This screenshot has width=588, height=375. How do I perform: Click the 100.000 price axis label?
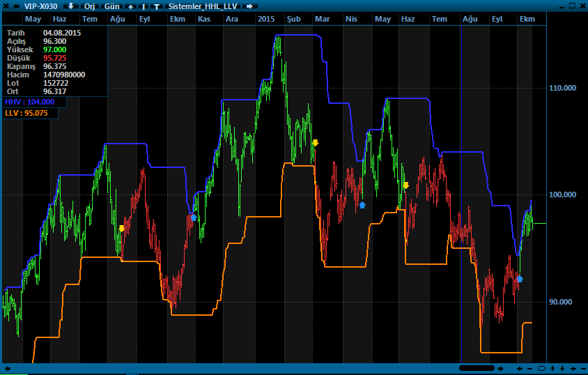[562, 194]
